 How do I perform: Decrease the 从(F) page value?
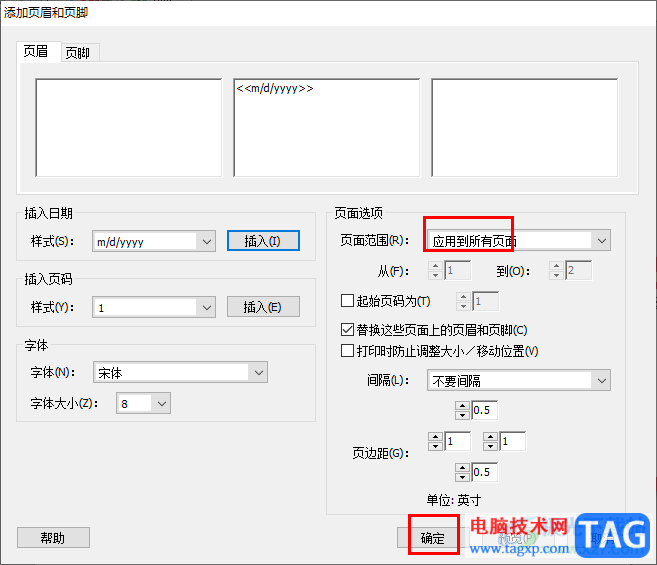[x=435, y=275]
